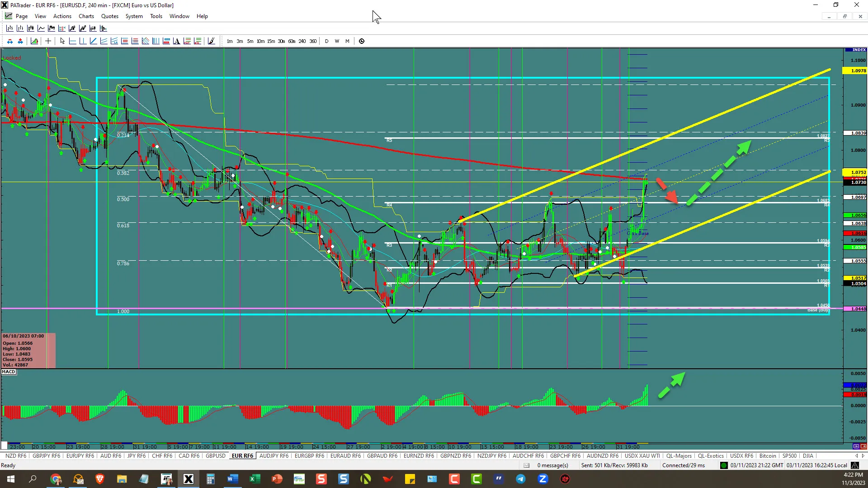Open the Quotes menu
Viewport: 868px width, 488px height.
[110, 16]
